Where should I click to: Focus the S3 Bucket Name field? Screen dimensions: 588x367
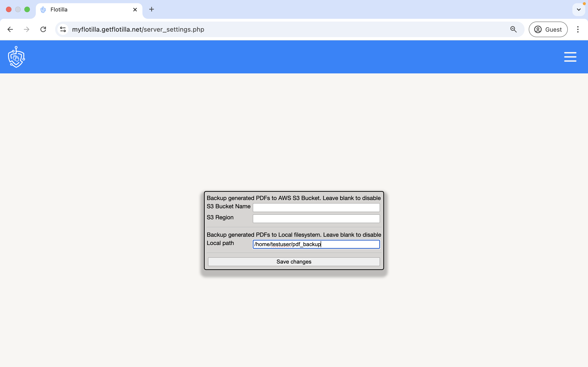(316, 208)
